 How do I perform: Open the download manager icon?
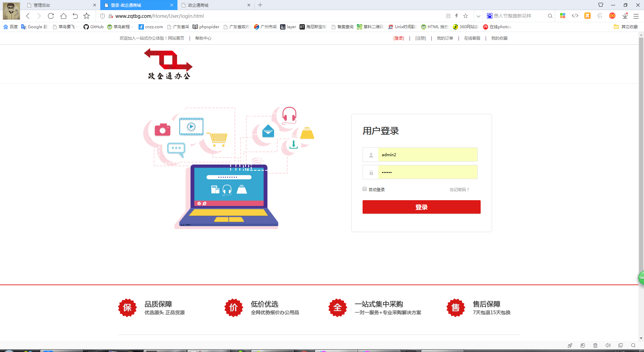tap(625, 16)
